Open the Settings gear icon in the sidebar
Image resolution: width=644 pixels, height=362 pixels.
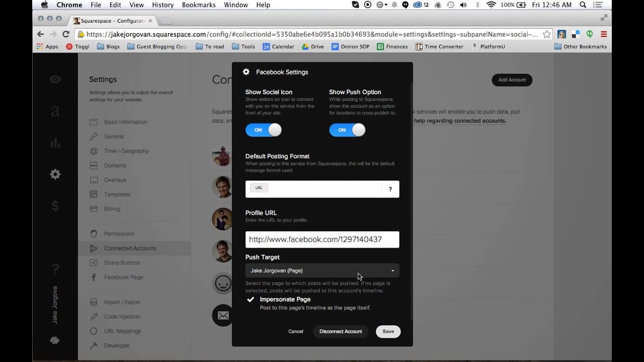point(55,174)
